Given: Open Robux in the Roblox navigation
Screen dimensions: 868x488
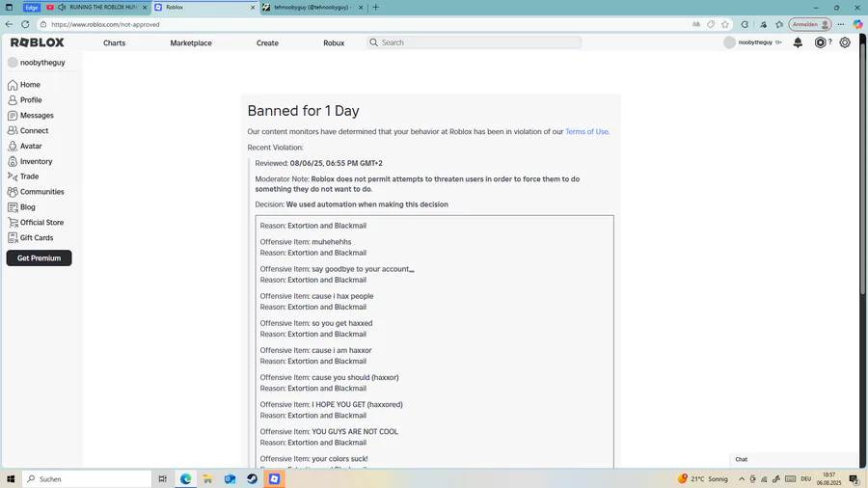Looking at the screenshot, I should click(x=334, y=42).
